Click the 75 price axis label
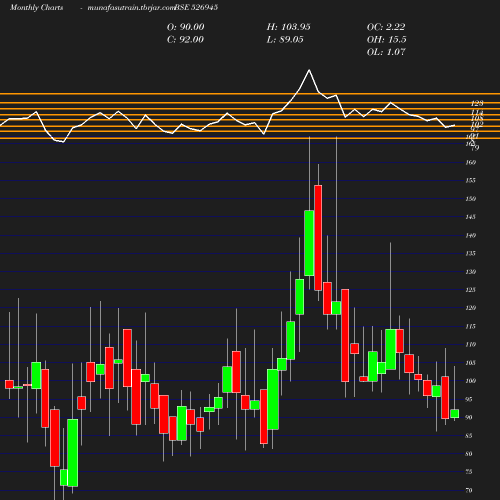This screenshot has width=500, height=500. (469, 472)
